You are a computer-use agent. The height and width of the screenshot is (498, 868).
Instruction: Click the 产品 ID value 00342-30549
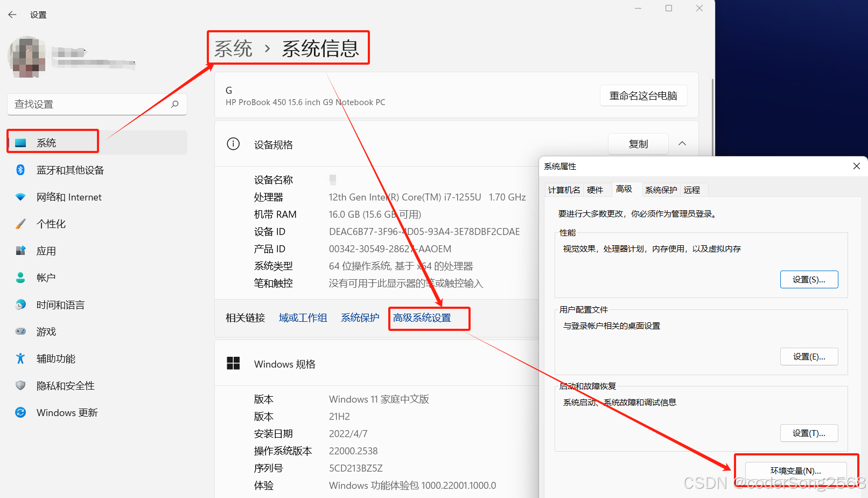(390, 249)
